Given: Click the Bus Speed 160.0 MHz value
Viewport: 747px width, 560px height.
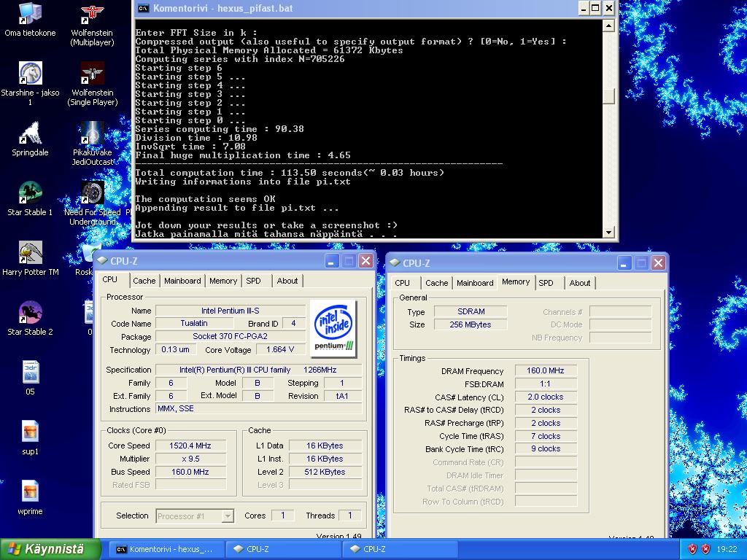Looking at the screenshot, I should tap(190, 472).
